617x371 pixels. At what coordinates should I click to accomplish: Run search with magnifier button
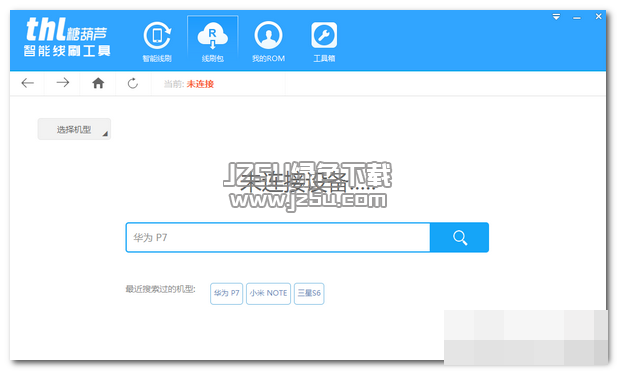click(460, 237)
